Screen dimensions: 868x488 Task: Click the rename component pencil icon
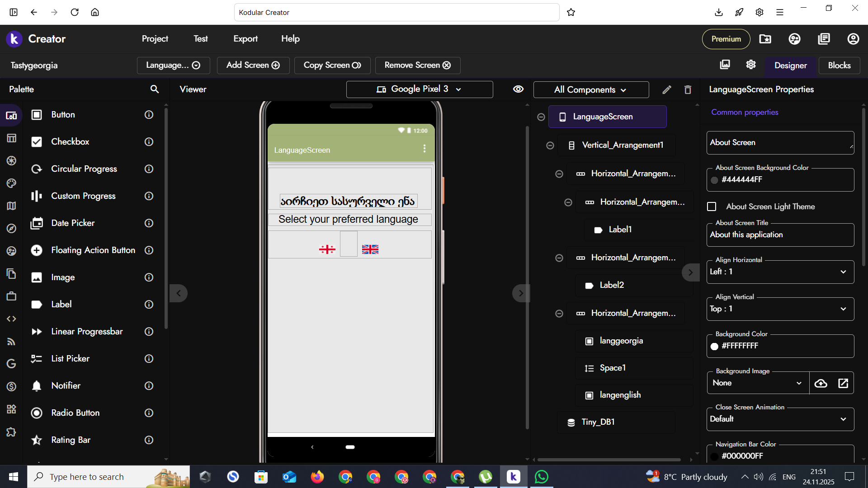tap(666, 89)
